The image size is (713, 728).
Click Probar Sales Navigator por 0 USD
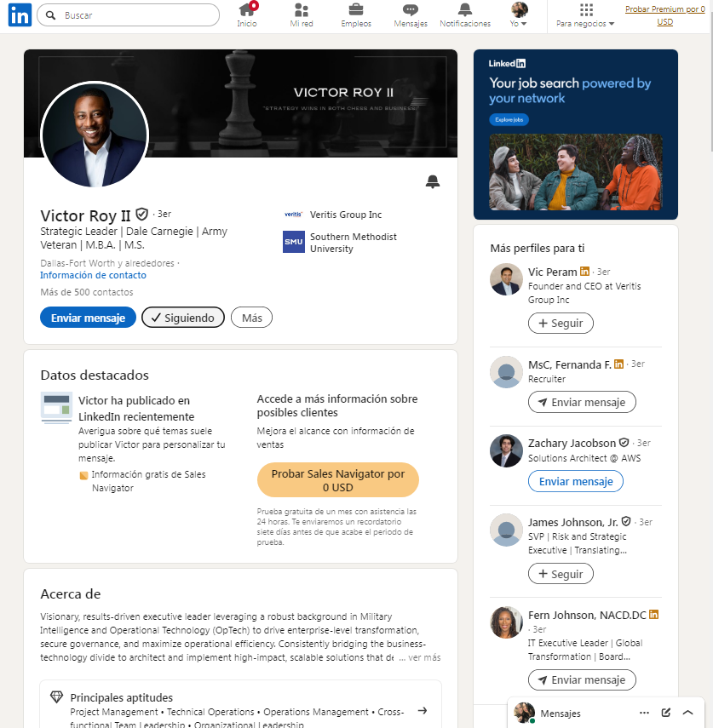337,480
